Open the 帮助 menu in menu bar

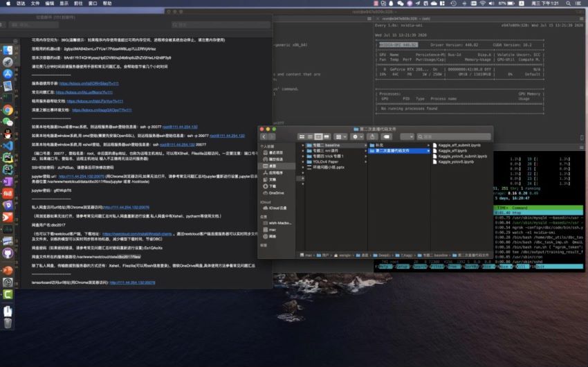point(107,3)
